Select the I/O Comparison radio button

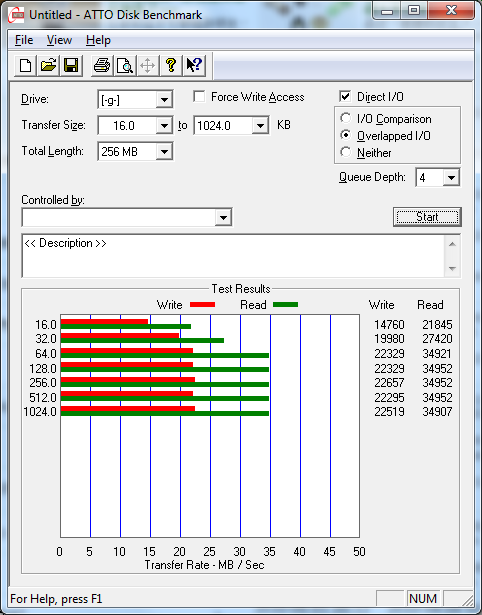[x=346, y=118]
